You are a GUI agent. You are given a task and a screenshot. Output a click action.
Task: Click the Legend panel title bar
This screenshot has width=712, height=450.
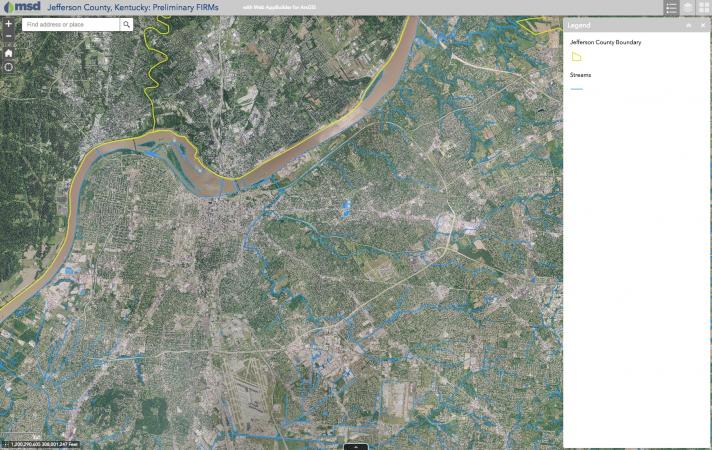620,24
